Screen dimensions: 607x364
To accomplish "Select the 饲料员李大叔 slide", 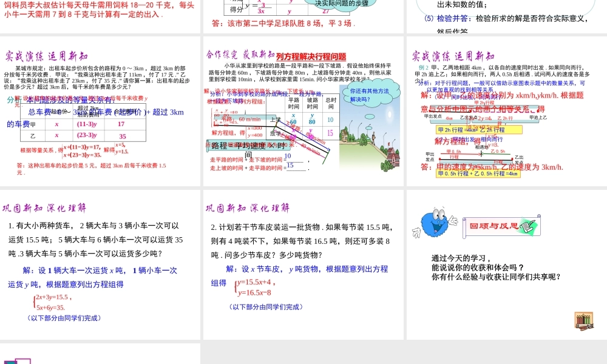I will [x=100, y=16].
